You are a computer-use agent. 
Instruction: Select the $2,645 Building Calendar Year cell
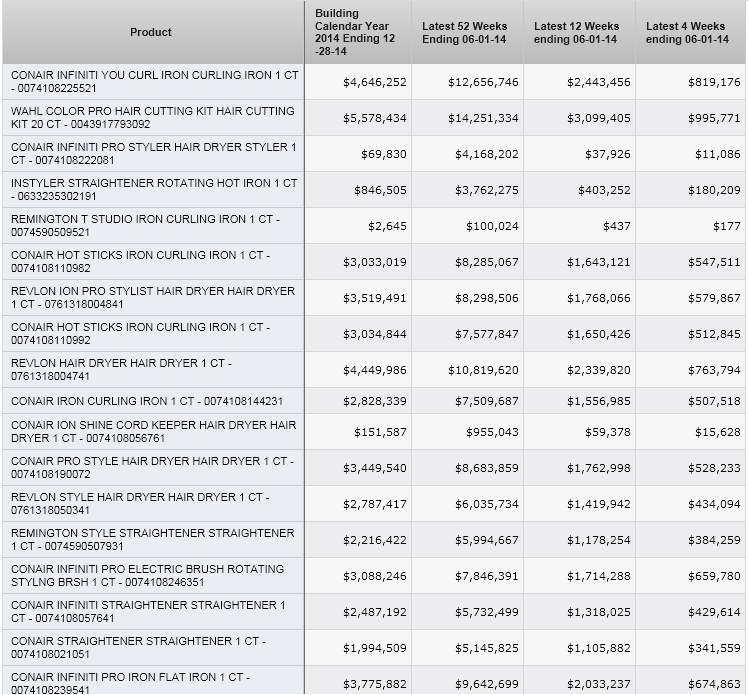(387, 226)
